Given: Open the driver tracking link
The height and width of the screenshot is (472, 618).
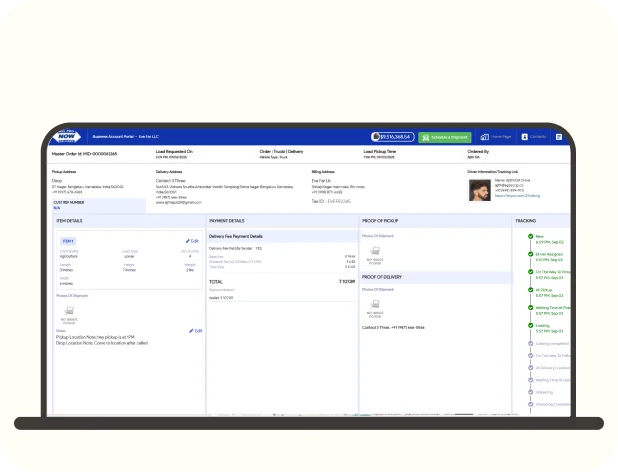Looking at the screenshot, I should pos(517,196).
